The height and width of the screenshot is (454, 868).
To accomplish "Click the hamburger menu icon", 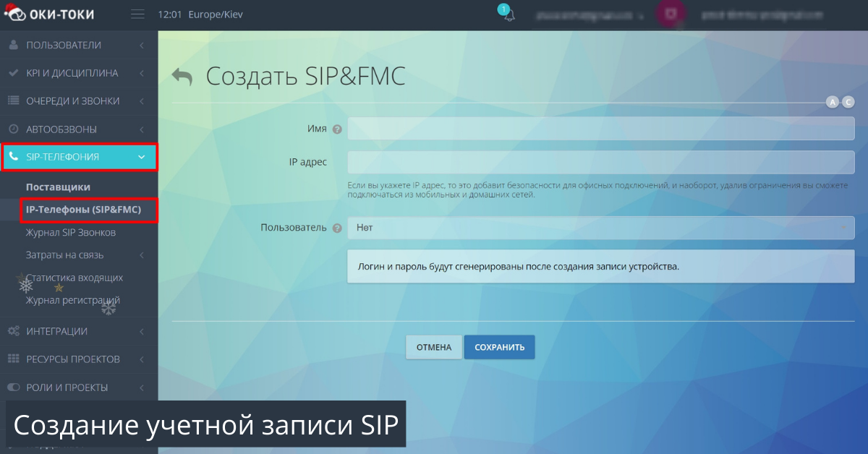I will coord(137,12).
